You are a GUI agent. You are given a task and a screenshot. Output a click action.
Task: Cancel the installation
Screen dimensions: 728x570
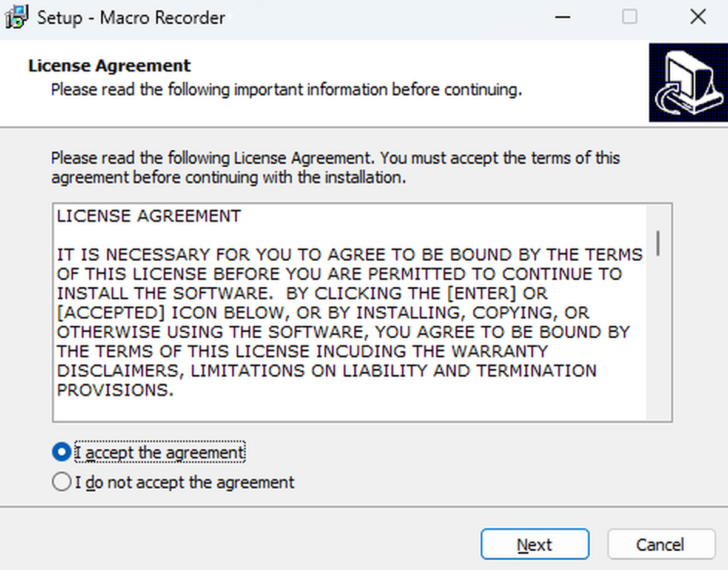coord(660,545)
